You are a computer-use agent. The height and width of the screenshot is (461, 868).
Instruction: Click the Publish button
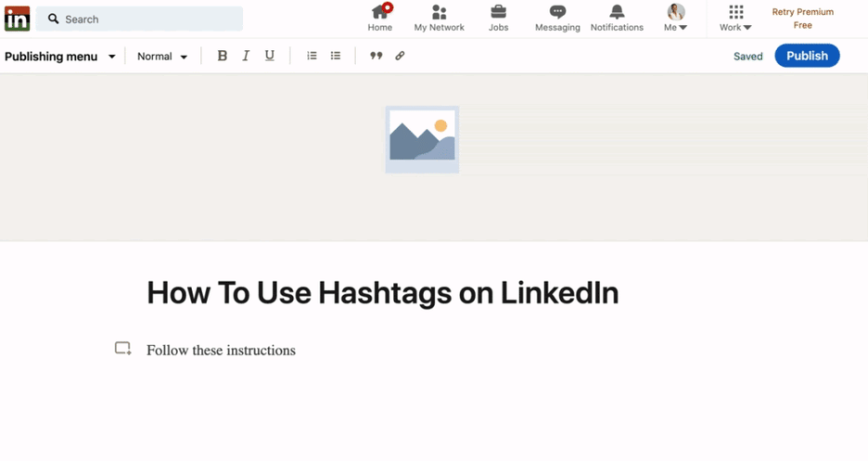coord(807,56)
